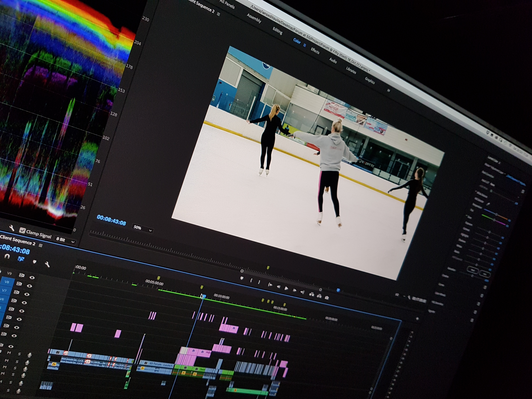Switch to the Effects workspace tab
This screenshot has height=399, width=532.
tap(315, 51)
